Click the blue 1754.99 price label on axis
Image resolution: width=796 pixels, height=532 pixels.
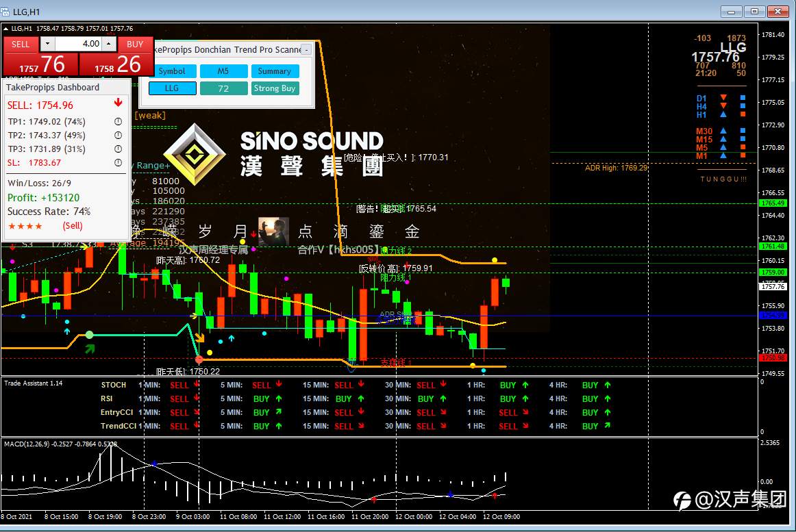click(773, 315)
